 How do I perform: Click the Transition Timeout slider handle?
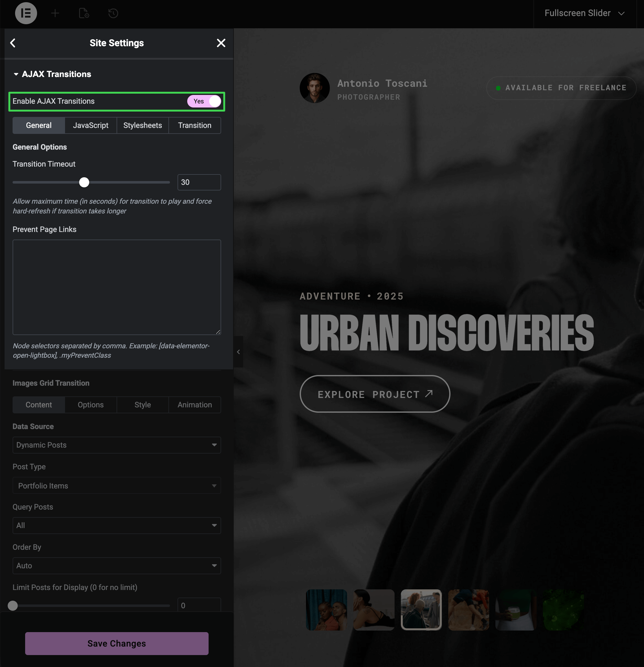[x=84, y=182]
